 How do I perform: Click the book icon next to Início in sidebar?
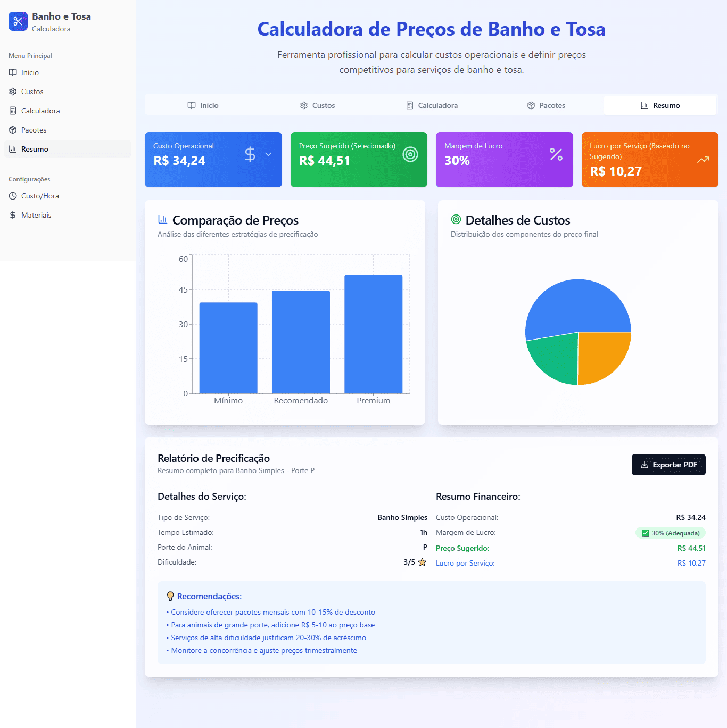(13, 72)
